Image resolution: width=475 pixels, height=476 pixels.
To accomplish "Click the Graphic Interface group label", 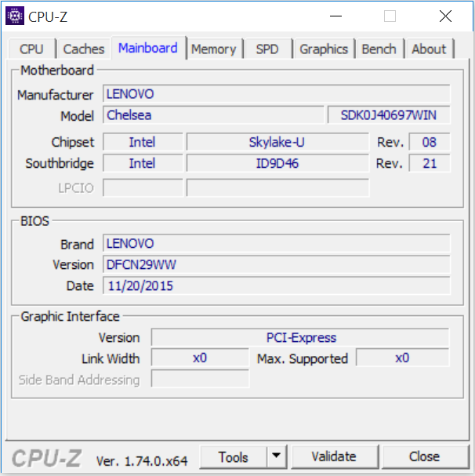I will pyautogui.click(x=70, y=317).
